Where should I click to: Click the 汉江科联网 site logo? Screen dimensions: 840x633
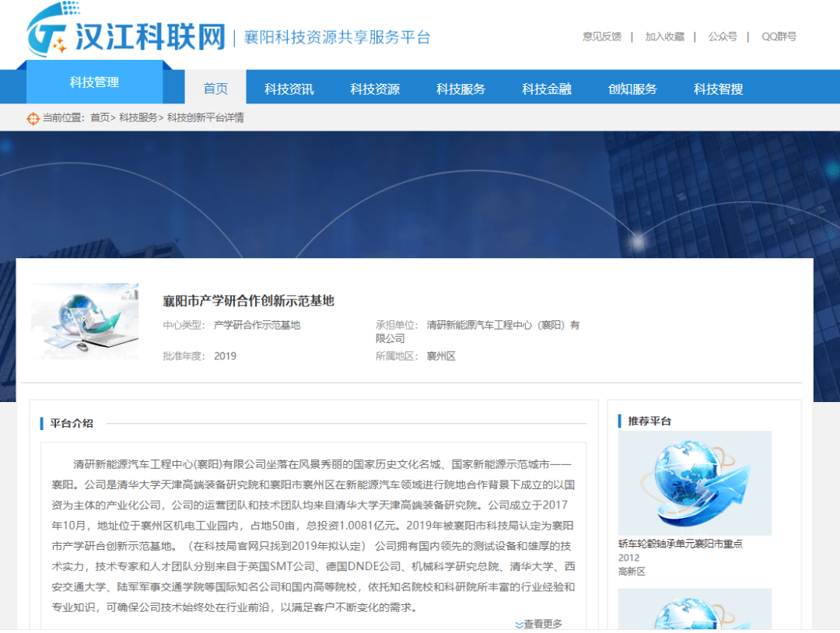coord(127,31)
